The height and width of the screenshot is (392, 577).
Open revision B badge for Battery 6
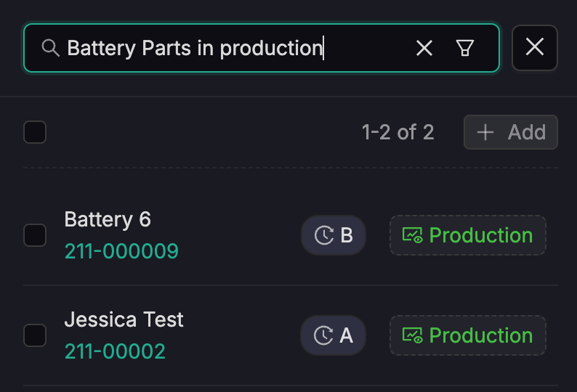pos(334,235)
